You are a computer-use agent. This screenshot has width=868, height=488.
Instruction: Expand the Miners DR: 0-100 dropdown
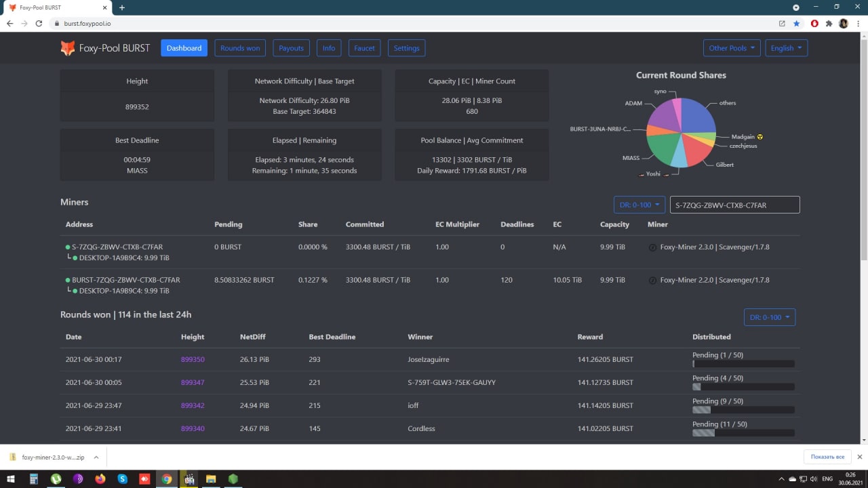(639, 205)
